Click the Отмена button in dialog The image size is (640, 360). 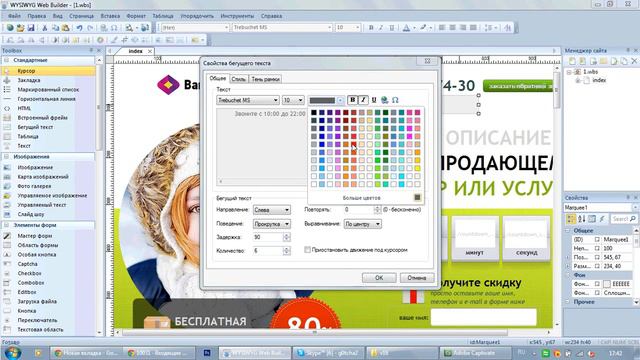coord(416,278)
